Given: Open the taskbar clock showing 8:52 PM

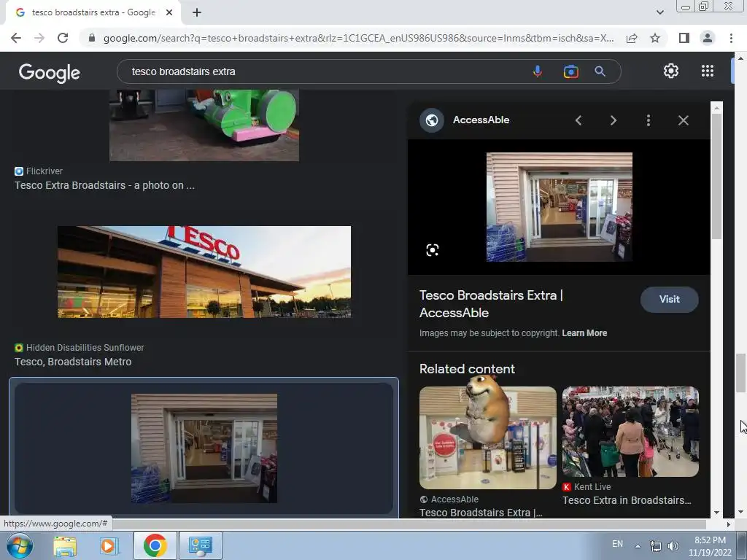Looking at the screenshot, I should point(710,546).
